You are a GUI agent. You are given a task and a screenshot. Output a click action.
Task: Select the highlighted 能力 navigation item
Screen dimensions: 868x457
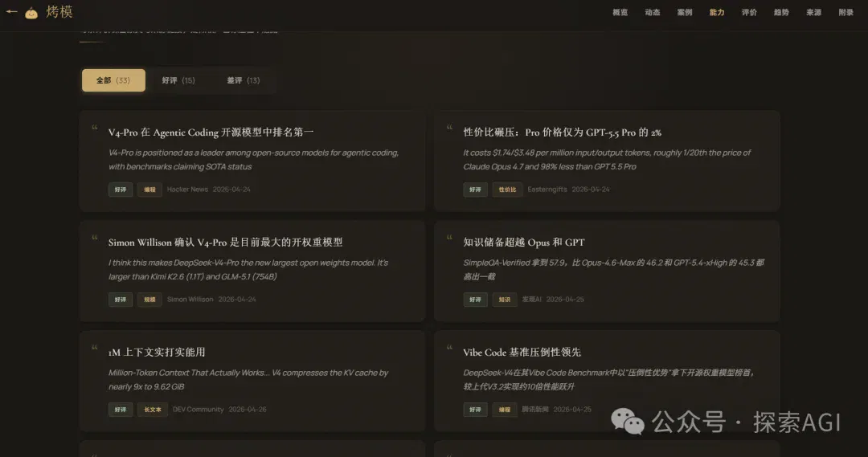coord(717,12)
